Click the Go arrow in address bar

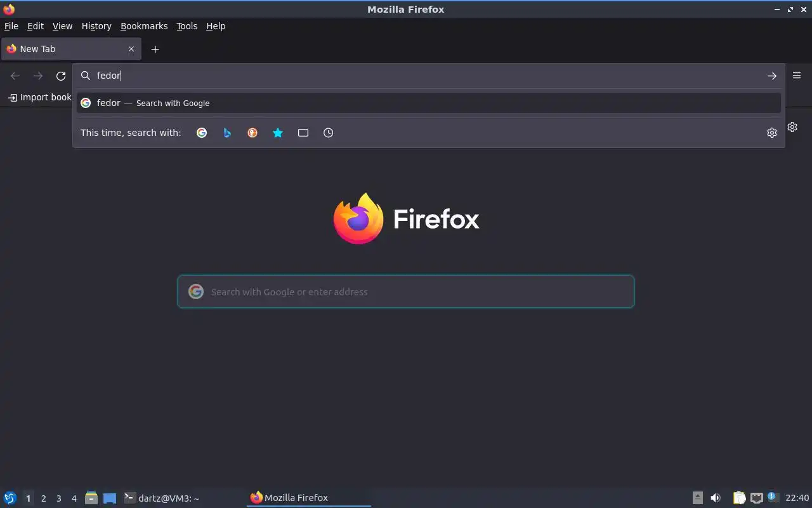tap(771, 76)
